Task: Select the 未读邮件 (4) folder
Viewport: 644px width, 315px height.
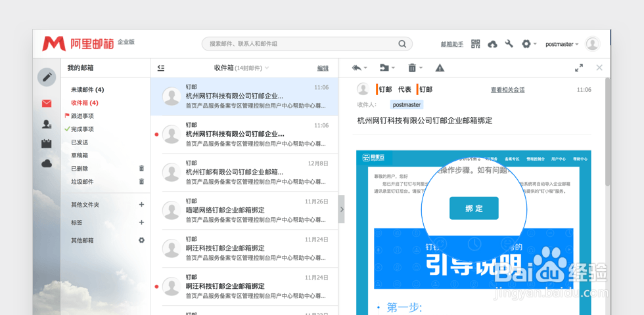Action: (x=87, y=90)
